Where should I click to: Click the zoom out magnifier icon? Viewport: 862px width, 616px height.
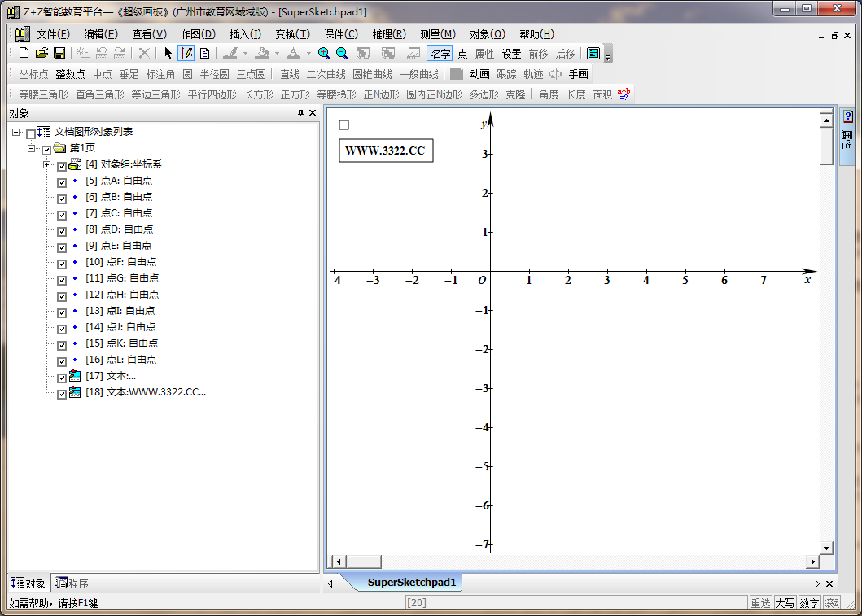[x=343, y=54]
